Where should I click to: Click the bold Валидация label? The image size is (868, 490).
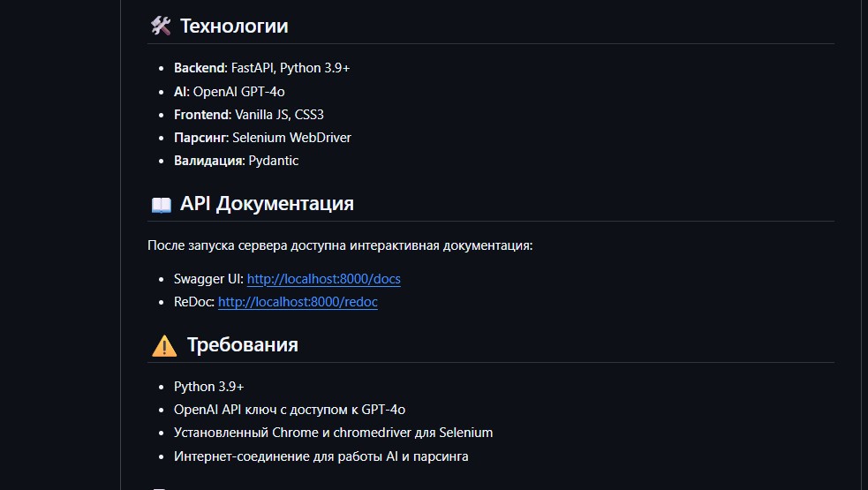tap(208, 161)
